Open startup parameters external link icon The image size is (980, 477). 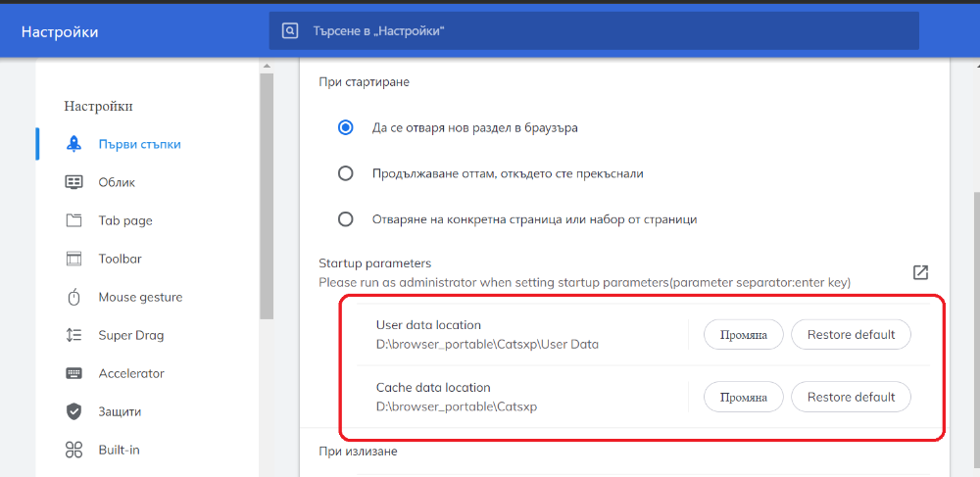pos(920,272)
